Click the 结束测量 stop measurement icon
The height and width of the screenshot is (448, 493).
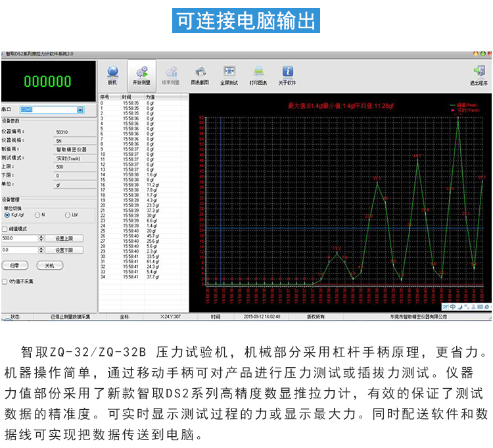point(170,72)
